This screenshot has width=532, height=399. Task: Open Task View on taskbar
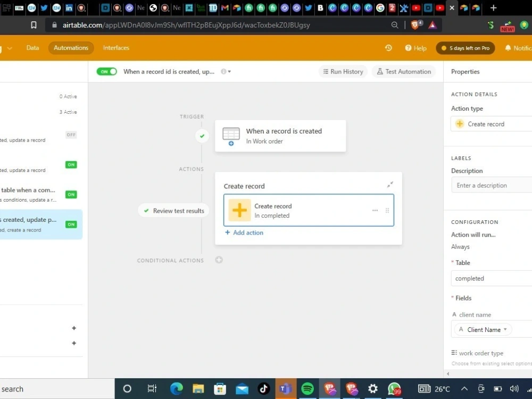click(152, 389)
